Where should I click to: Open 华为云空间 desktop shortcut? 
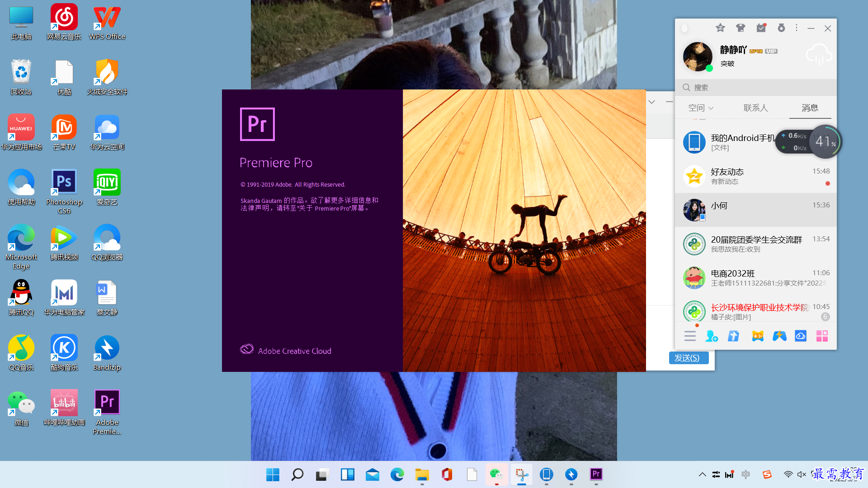[107, 131]
